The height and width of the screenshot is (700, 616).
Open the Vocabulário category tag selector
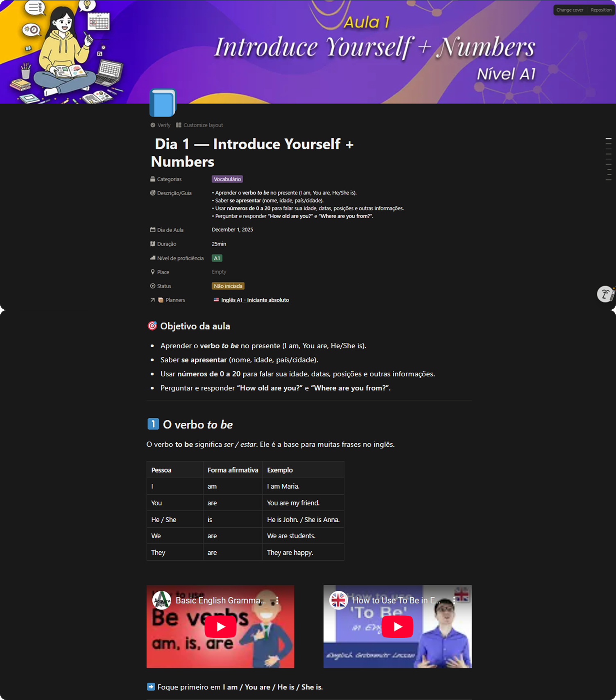pos(227,179)
